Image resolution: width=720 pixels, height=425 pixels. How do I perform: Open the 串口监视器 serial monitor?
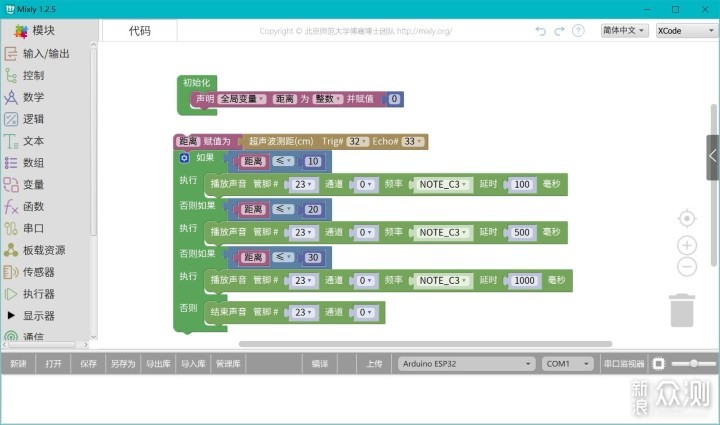pyautogui.click(x=622, y=364)
